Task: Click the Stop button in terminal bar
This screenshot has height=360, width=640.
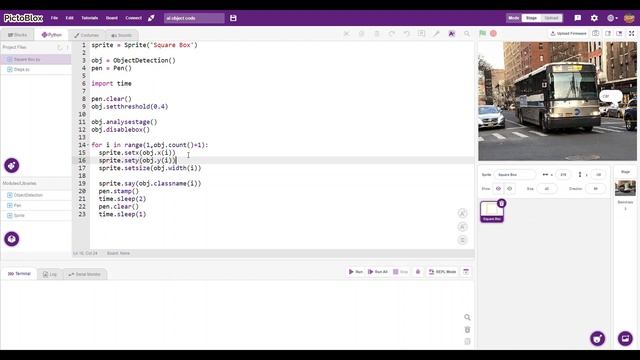Action: pos(400,272)
